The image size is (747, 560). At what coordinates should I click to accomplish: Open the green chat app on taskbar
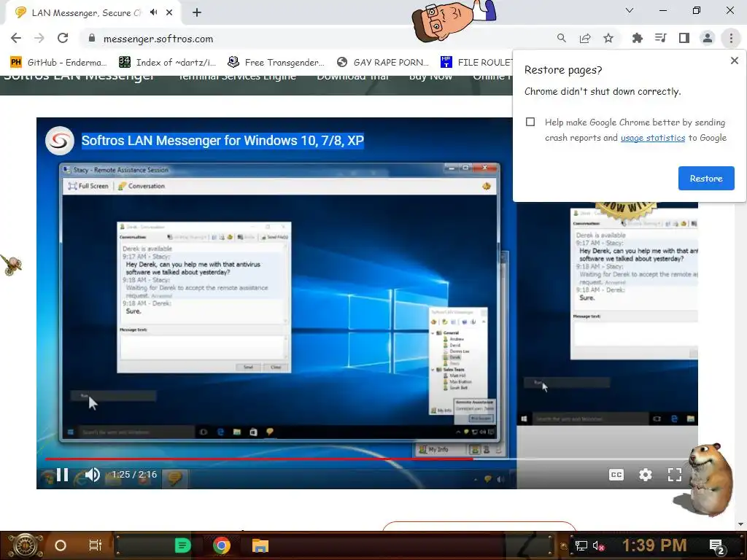182,545
